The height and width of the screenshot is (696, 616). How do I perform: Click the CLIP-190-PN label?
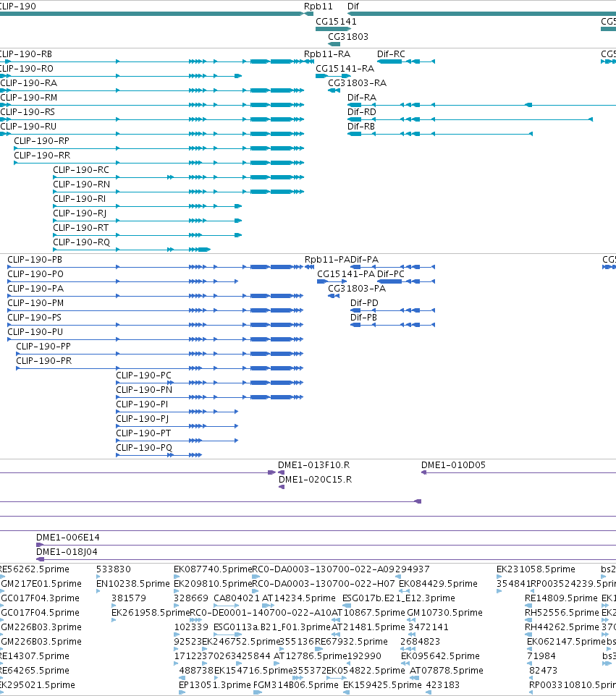point(144,390)
